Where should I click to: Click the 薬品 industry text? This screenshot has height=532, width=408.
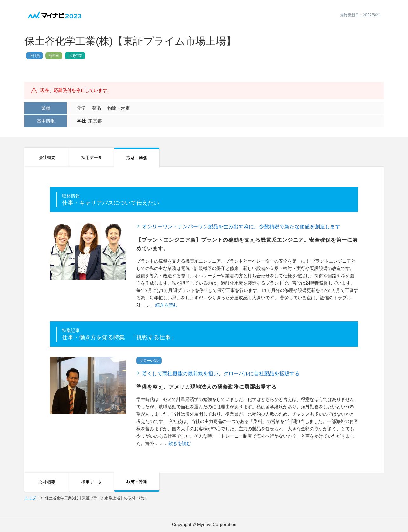97,108
